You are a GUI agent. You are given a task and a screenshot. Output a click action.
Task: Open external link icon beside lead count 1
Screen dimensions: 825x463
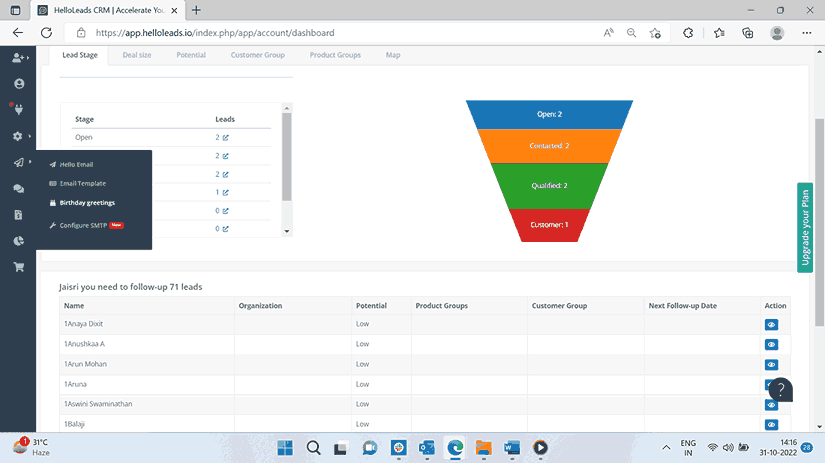[x=226, y=193]
